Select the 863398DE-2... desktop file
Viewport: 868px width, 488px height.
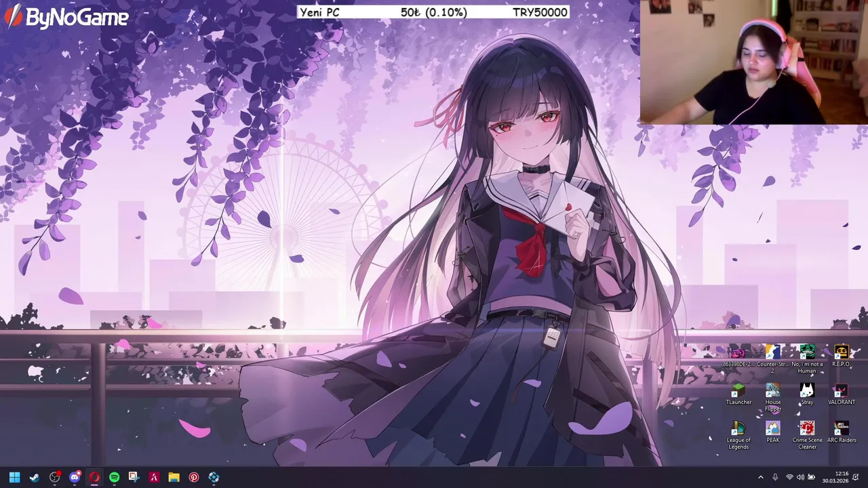pyautogui.click(x=738, y=357)
